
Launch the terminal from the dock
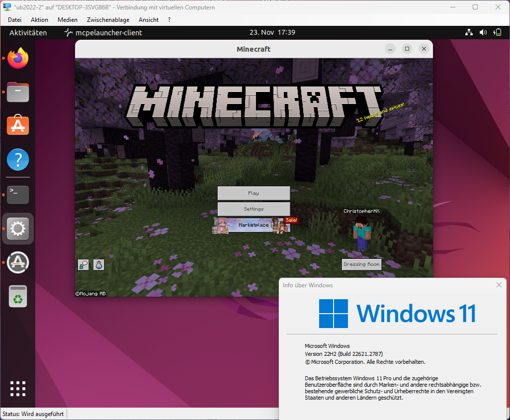click(17, 195)
